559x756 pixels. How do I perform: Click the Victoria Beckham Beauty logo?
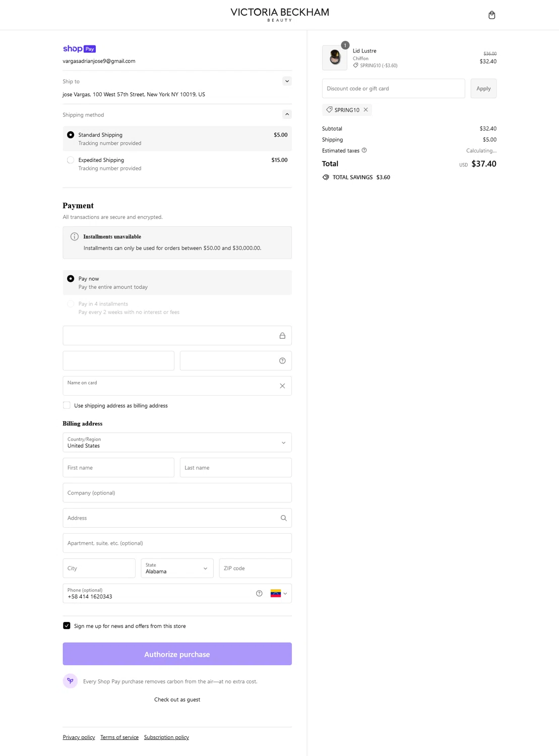[x=279, y=14]
